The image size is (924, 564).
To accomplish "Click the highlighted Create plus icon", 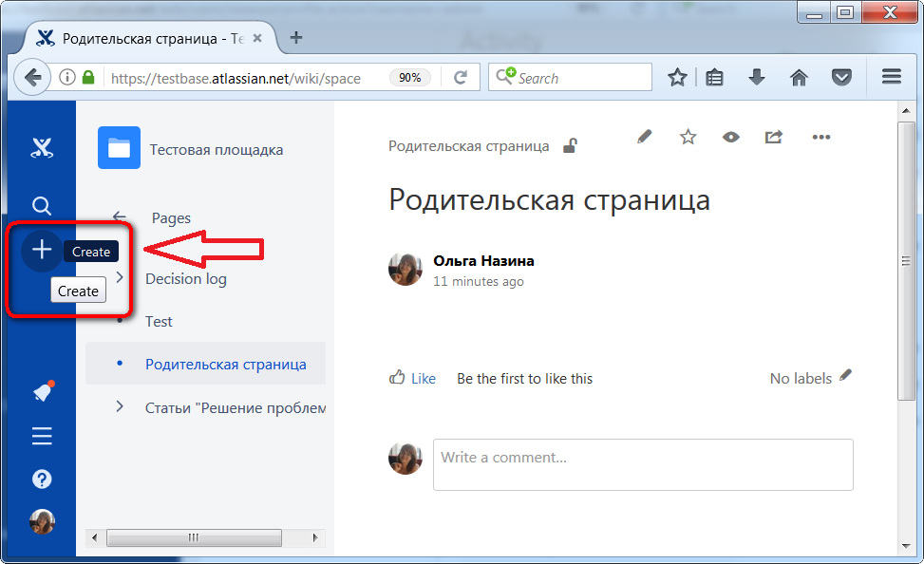I will point(41,250).
